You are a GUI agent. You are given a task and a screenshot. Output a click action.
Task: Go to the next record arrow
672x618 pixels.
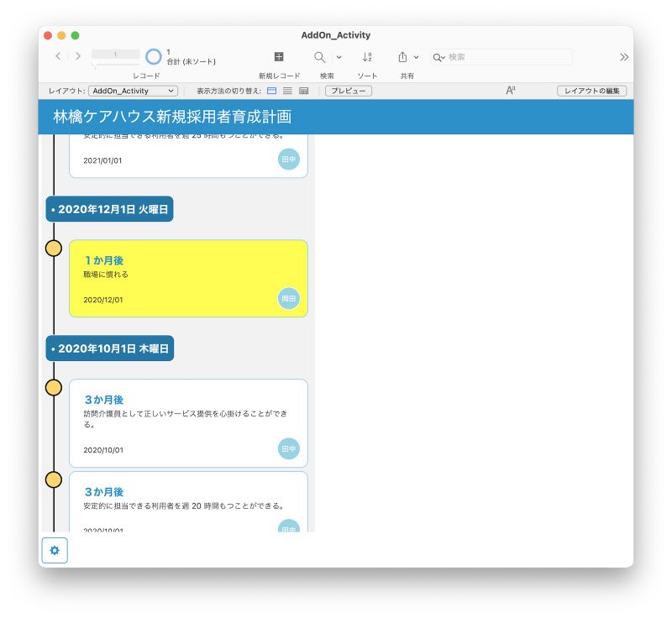tap(78, 56)
